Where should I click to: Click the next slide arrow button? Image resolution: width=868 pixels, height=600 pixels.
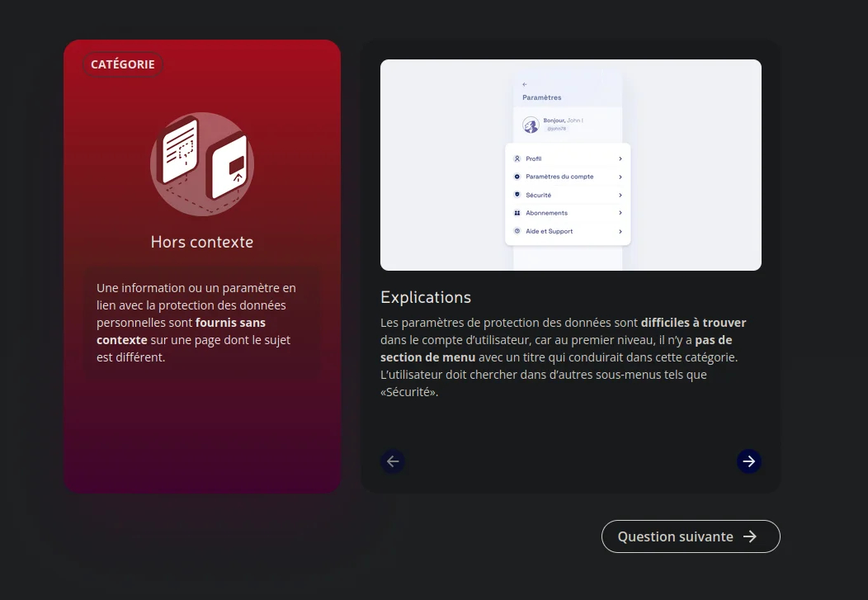pyautogui.click(x=748, y=461)
